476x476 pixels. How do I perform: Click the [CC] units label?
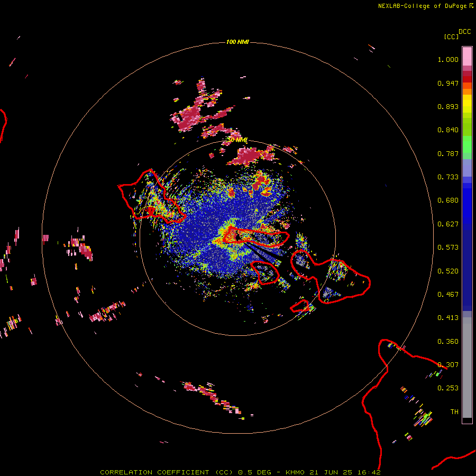click(x=451, y=36)
